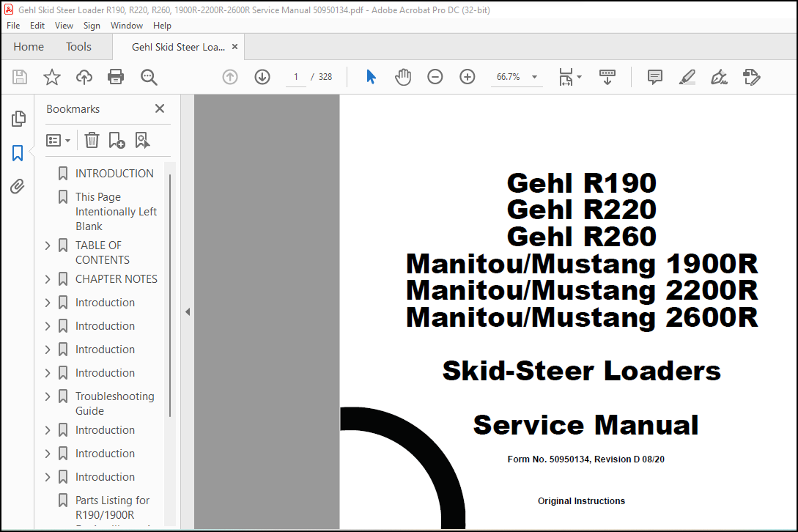Open the Attachments paperclip panel
Image resolution: width=798 pixels, height=532 pixels.
click(x=18, y=187)
